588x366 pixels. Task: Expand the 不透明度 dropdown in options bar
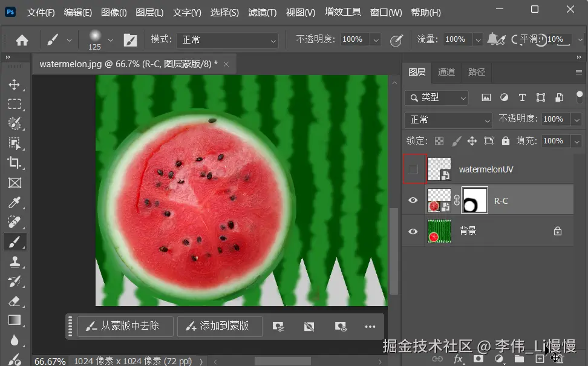[x=376, y=40]
